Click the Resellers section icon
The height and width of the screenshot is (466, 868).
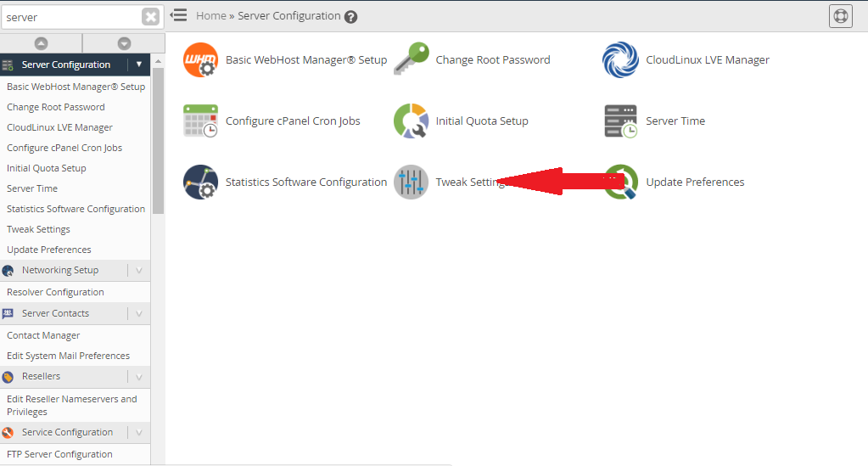[x=8, y=377]
